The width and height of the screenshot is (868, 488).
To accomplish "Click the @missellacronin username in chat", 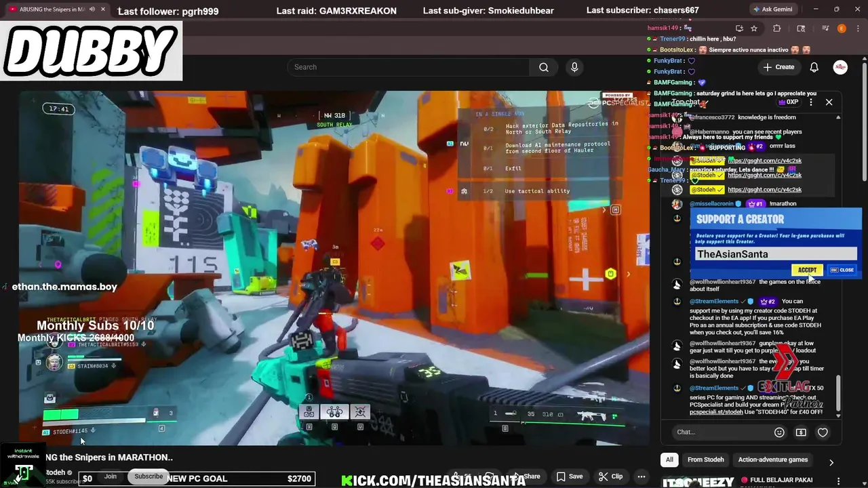I will (x=712, y=204).
